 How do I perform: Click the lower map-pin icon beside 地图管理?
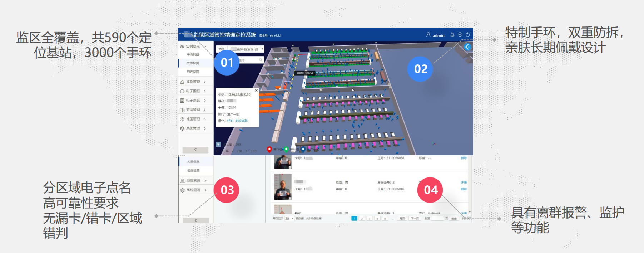point(183,181)
